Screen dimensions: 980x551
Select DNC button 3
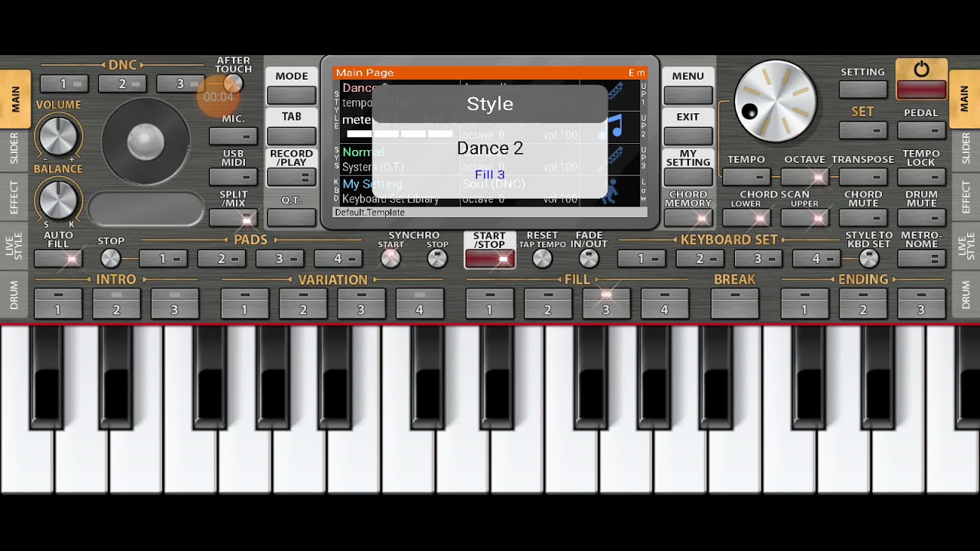pyautogui.click(x=181, y=83)
